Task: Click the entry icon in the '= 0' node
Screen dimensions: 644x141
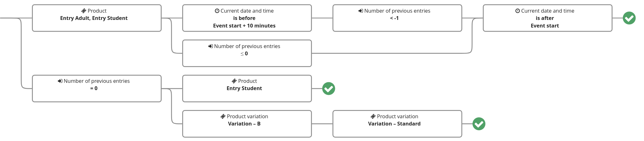Action: (60, 81)
